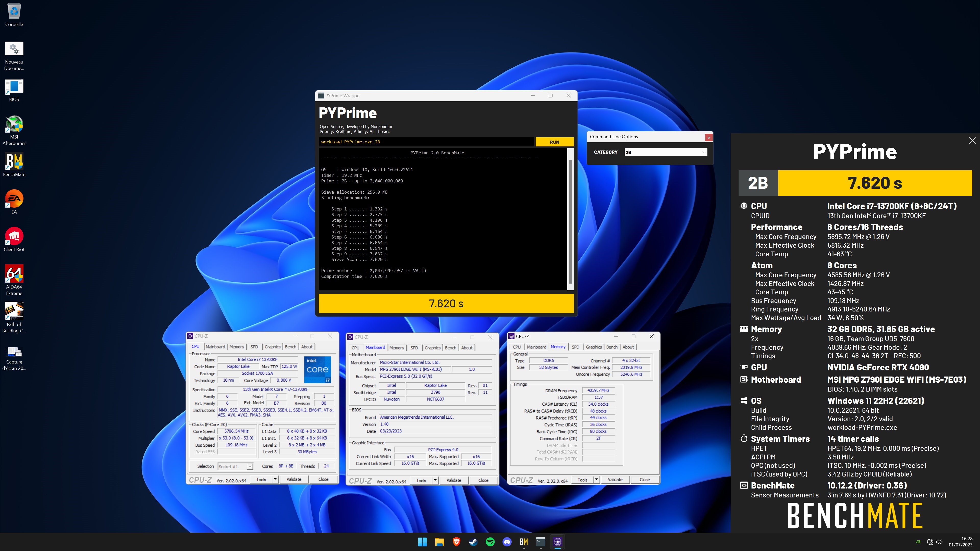Screen dimensions: 980x551
Task: Close the Command Line Options window
Action: click(x=709, y=137)
